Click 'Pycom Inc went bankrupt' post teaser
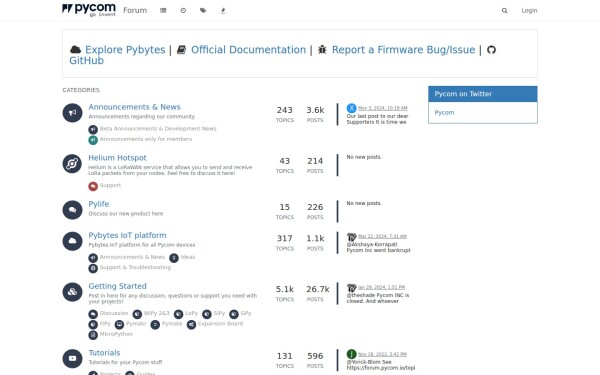Screen dimensions: 600x375 pos(378,250)
